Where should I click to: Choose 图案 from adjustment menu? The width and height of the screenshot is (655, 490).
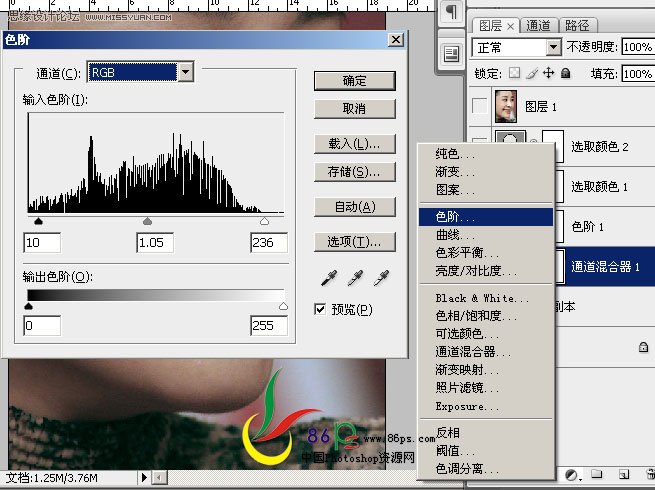[x=486, y=190]
